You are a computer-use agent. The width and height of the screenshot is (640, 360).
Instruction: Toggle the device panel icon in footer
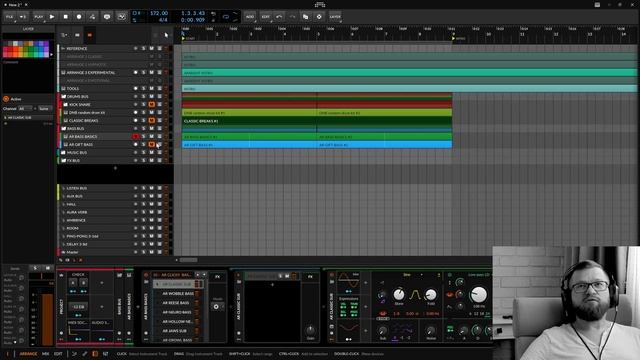[95, 354]
